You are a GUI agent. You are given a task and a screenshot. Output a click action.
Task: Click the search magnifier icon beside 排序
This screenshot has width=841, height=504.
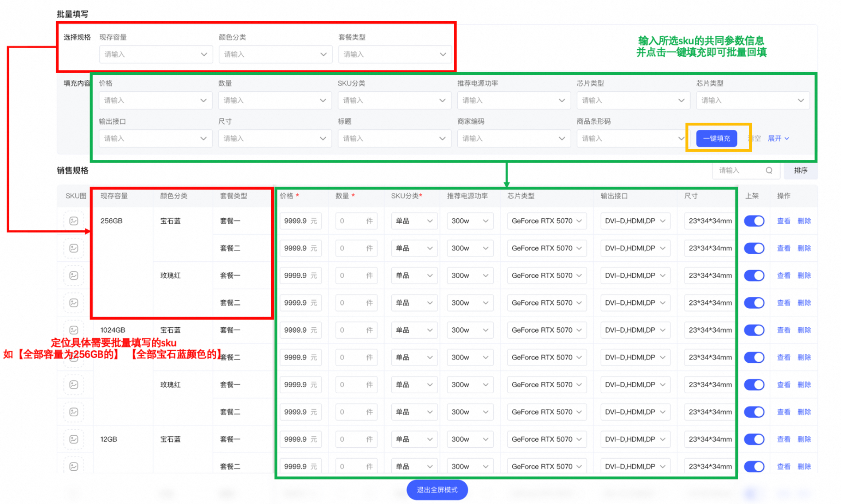(x=769, y=171)
